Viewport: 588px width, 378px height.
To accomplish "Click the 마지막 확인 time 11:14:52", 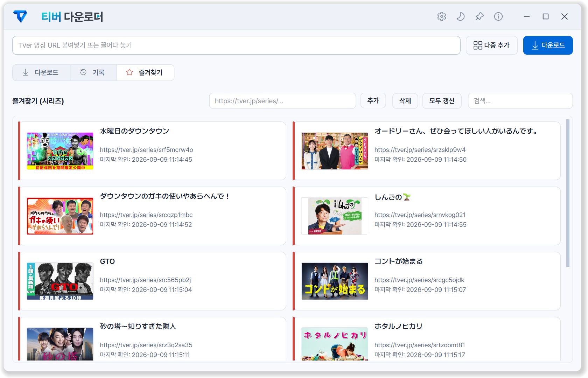I will click(x=146, y=225).
